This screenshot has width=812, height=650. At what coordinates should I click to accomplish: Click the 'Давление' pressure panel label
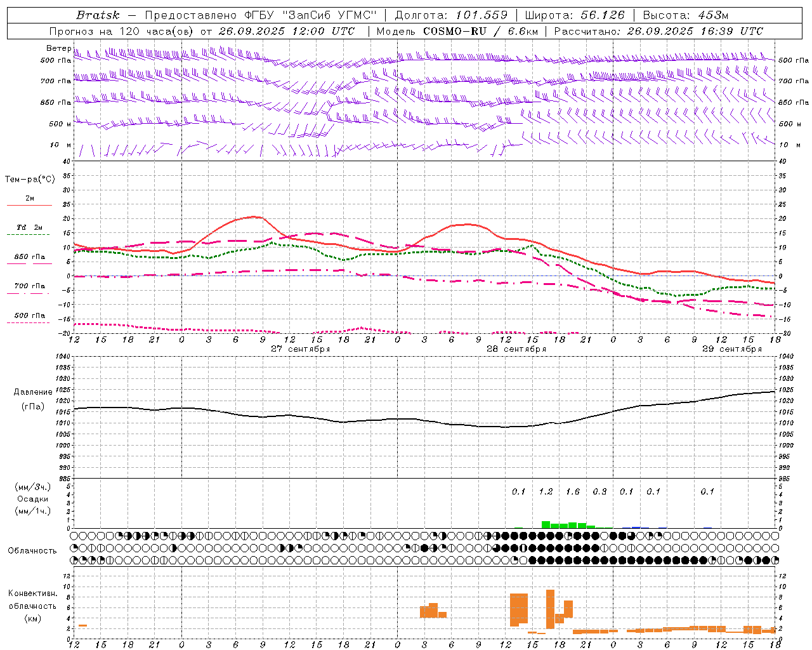point(33,392)
